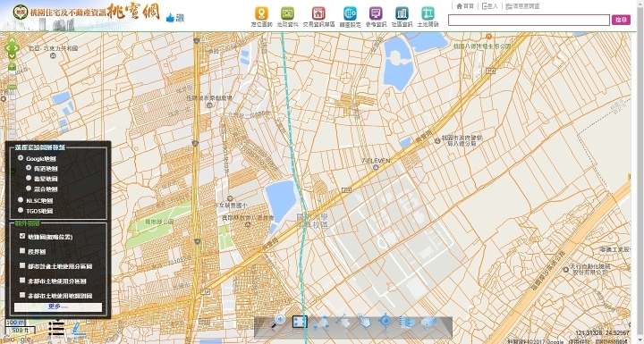644x344 pixels.
Task: Open the red 交易資訊專區 house icon
Action: [x=318, y=13]
